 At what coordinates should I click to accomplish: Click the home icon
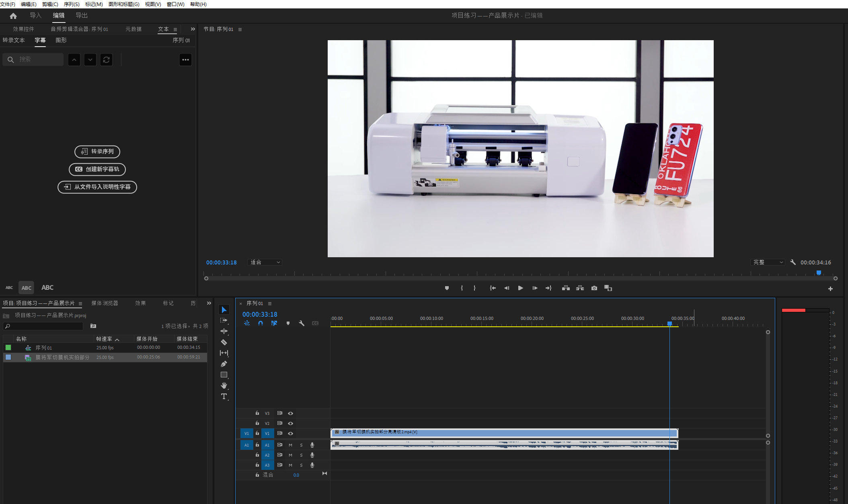pos(13,16)
